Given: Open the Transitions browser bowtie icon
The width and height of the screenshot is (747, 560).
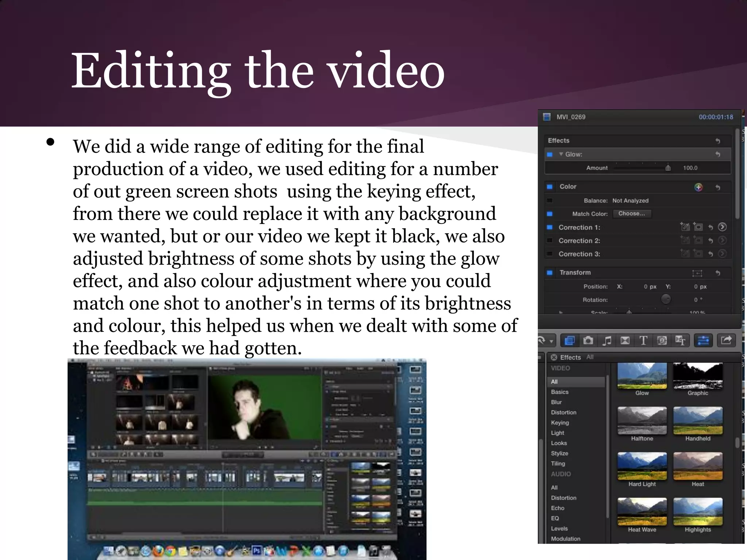Looking at the screenshot, I should (x=625, y=341).
